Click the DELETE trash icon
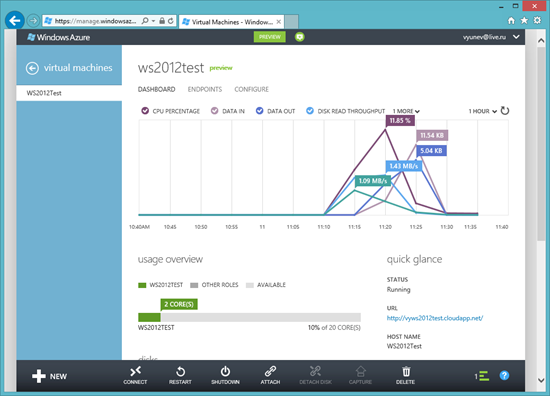550x396 pixels. point(406,371)
